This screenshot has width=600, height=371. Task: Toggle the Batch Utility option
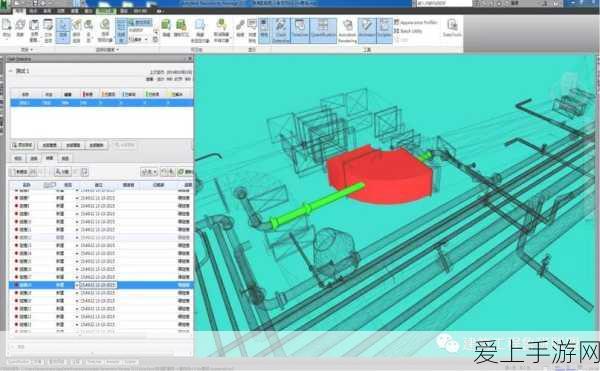point(408,31)
